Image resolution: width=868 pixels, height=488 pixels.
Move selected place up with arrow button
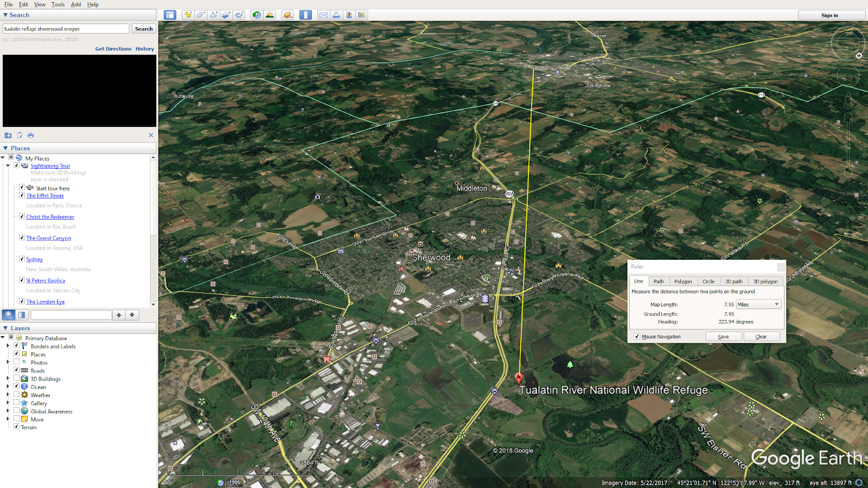119,315
